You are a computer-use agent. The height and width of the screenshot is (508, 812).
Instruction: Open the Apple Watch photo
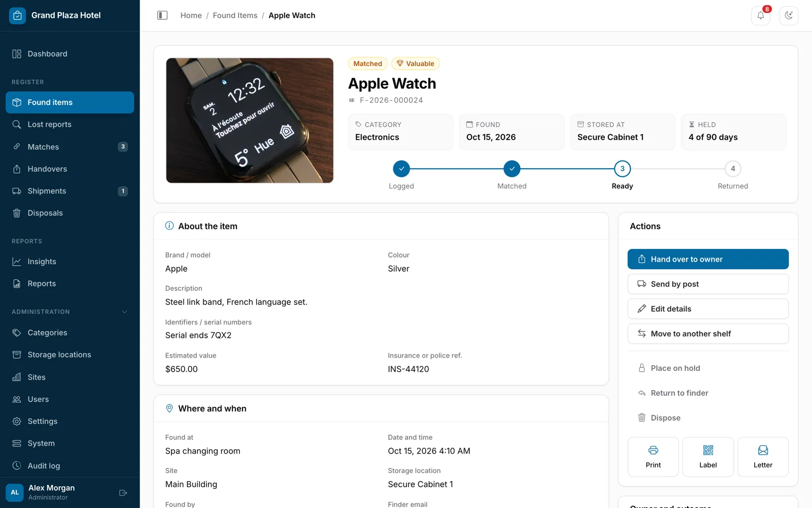pos(250,120)
